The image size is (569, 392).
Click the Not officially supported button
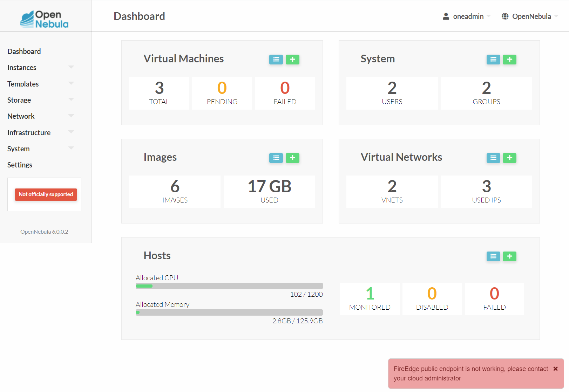coord(46,194)
